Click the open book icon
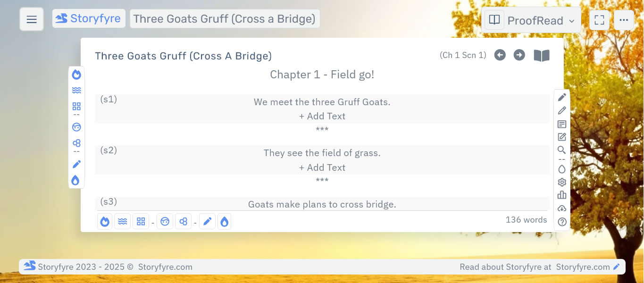Image resolution: width=644 pixels, height=283 pixels. click(x=542, y=56)
